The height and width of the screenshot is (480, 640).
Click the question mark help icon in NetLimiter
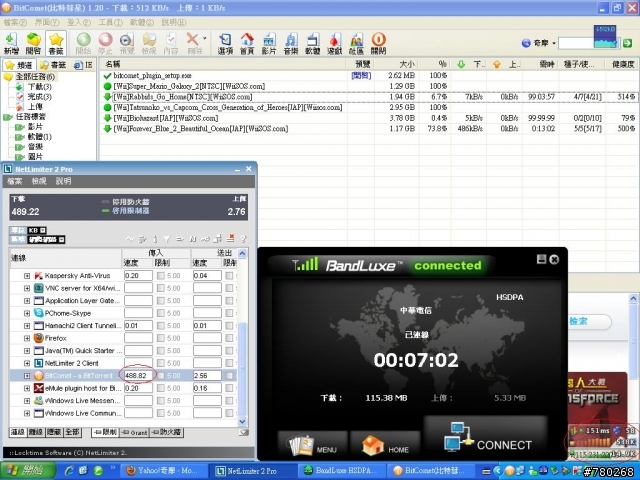pos(244,239)
